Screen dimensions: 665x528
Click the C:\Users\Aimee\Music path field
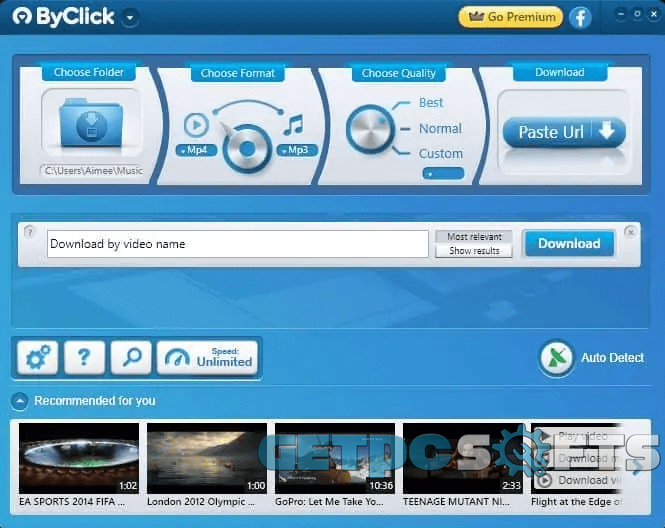92,170
